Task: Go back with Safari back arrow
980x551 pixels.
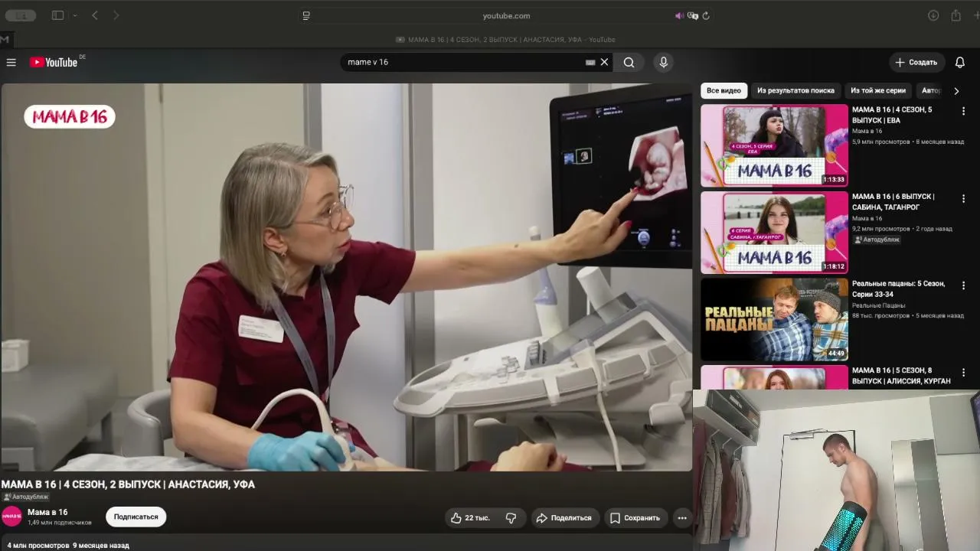Action: click(x=95, y=15)
